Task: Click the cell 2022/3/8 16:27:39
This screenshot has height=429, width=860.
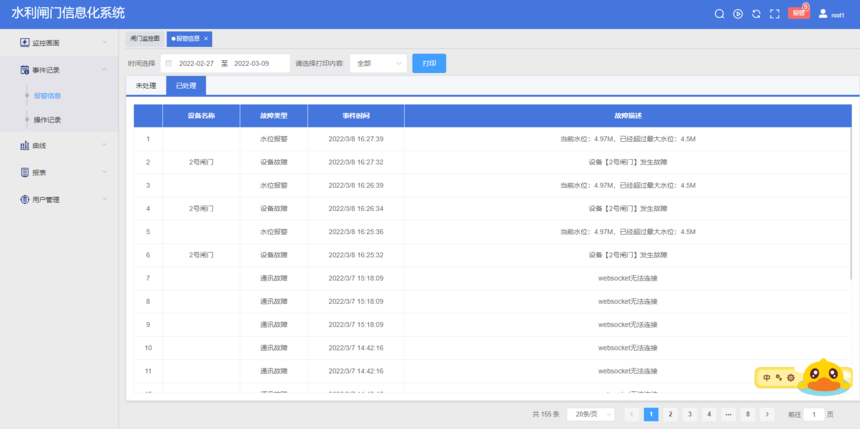Action: [356, 139]
